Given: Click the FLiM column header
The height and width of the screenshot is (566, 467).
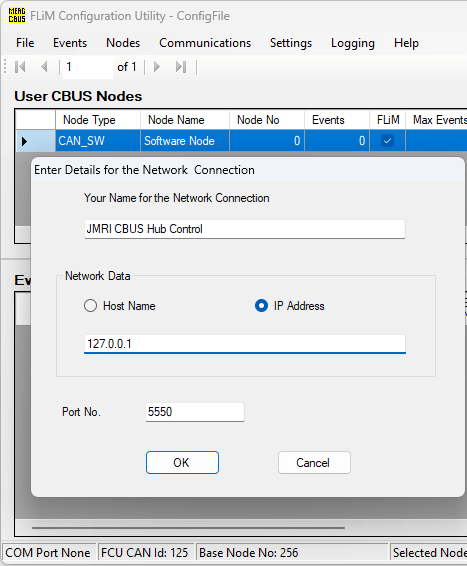Looking at the screenshot, I should pyautogui.click(x=387, y=119).
